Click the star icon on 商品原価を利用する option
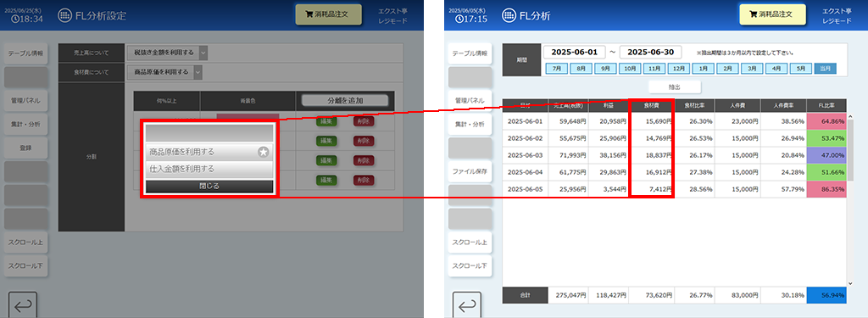Screen dimensions: 868x318 pyautogui.click(x=264, y=152)
